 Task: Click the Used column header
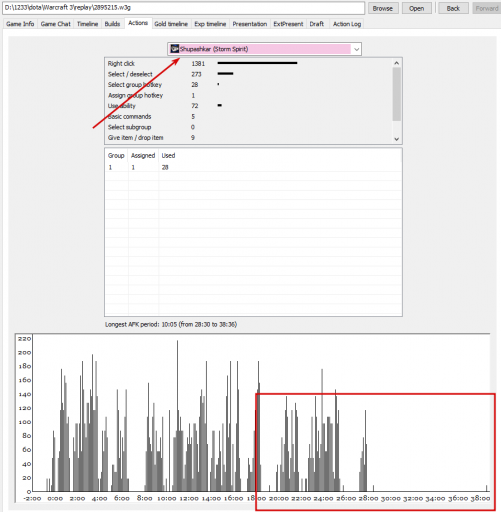click(x=168, y=155)
